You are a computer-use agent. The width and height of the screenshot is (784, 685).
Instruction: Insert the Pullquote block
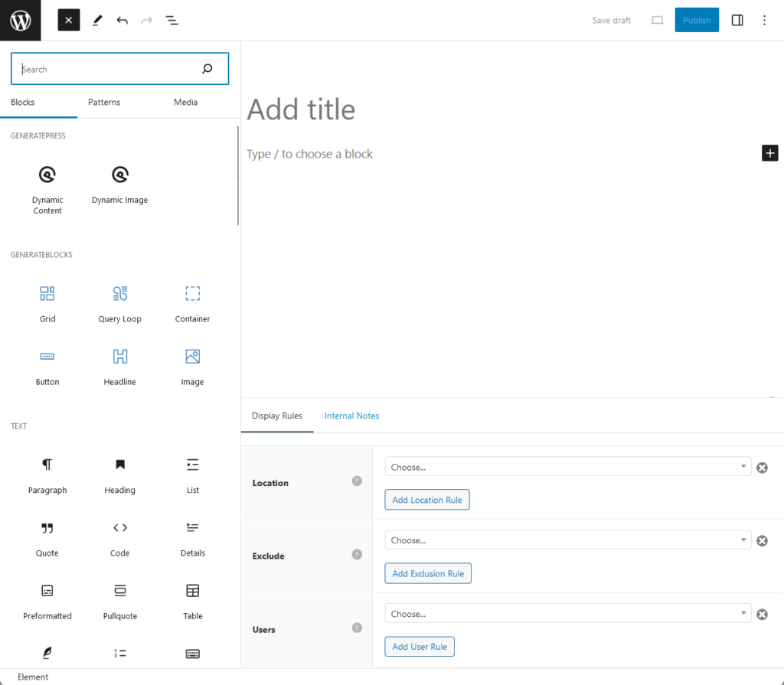click(x=120, y=602)
